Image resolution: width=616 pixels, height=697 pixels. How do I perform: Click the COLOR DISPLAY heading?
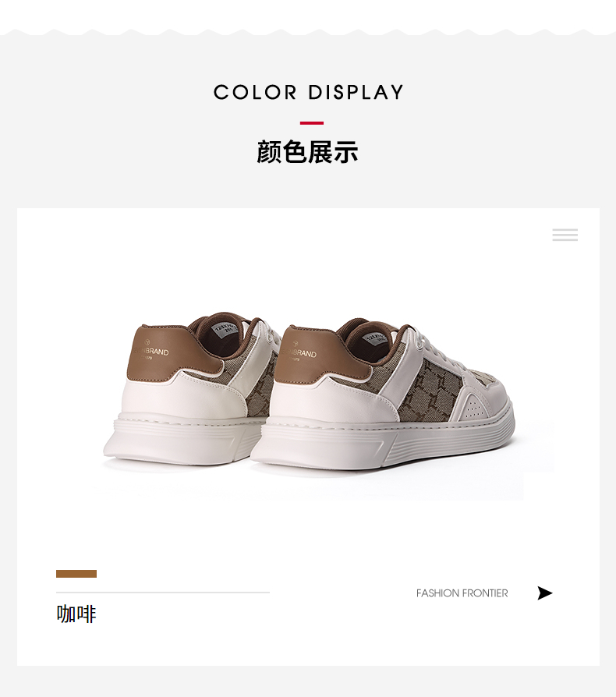click(x=308, y=93)
